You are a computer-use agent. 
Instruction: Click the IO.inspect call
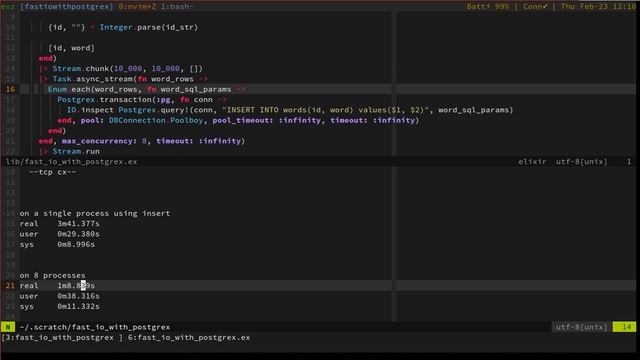[90, 110]
